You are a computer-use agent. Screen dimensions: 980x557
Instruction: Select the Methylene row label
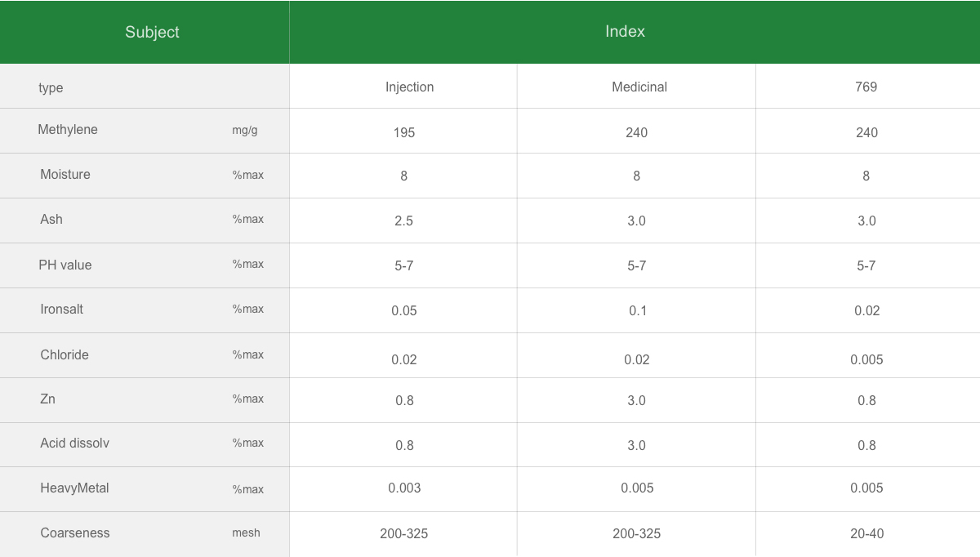[x=68, y=130]
